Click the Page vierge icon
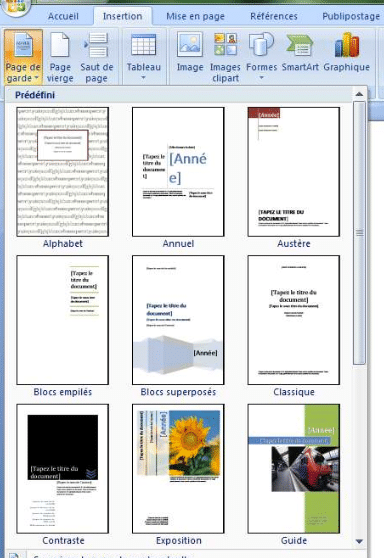384x558 pixels. coord(60,44)
